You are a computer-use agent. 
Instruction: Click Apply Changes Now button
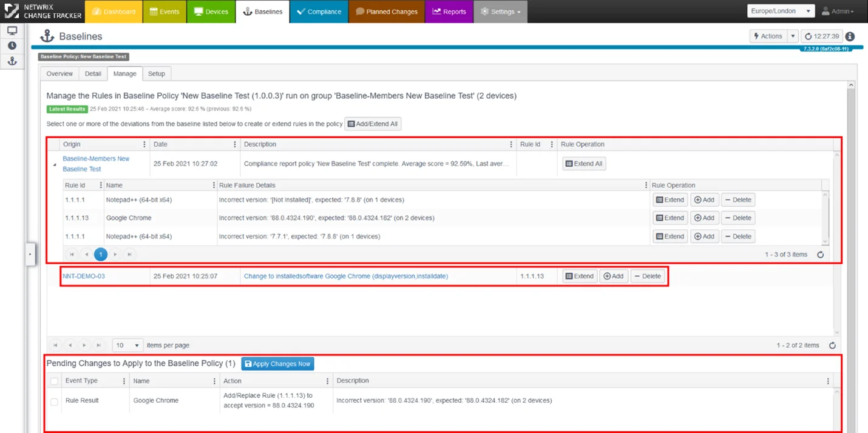(277, 364)
